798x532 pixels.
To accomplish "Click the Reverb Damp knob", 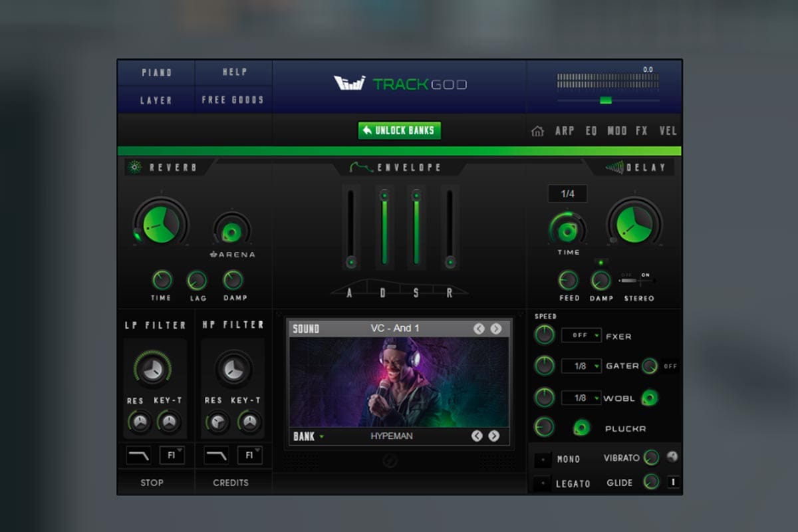I will [233, 280].
